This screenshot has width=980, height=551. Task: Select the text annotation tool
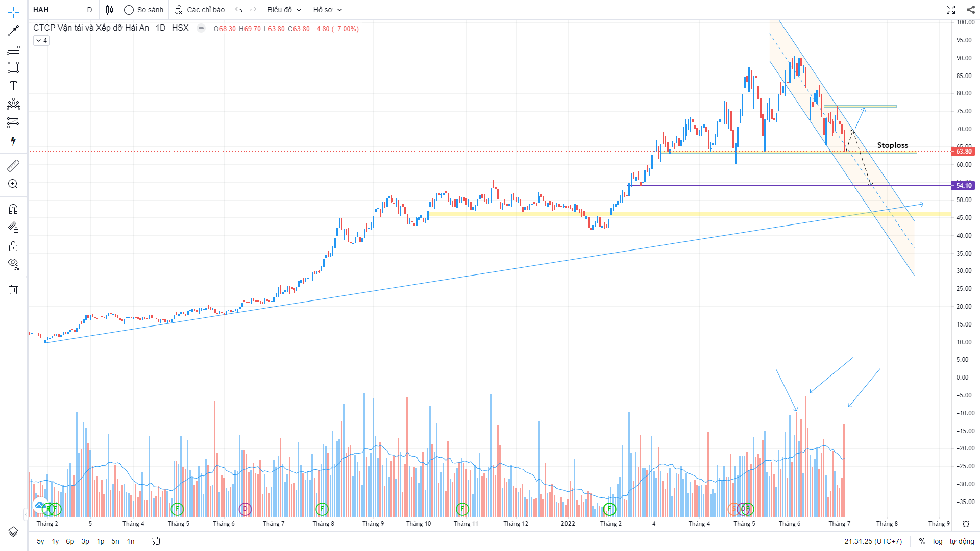[x=13, y=86]
